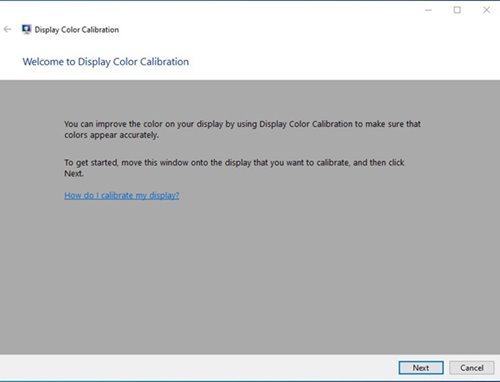Click the word 'Next.' in the instructions
The height and width of the screenshot is (382, 500).
pyautogui.click(x=74, y=174)
